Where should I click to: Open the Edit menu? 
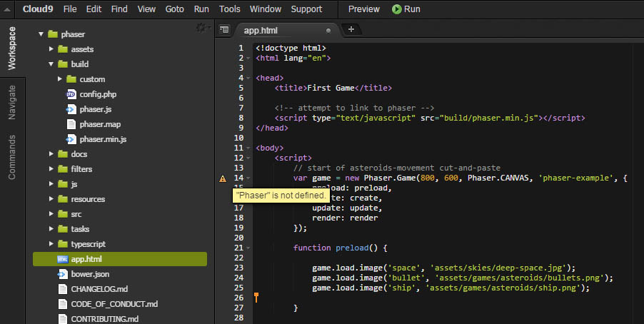click(94, 9)
